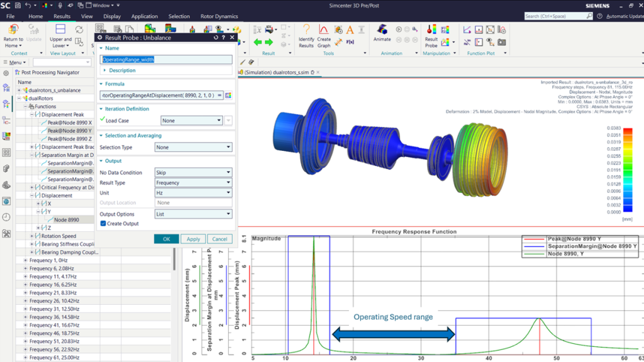
Task: Click the animation play button
Action: (398, 30)
